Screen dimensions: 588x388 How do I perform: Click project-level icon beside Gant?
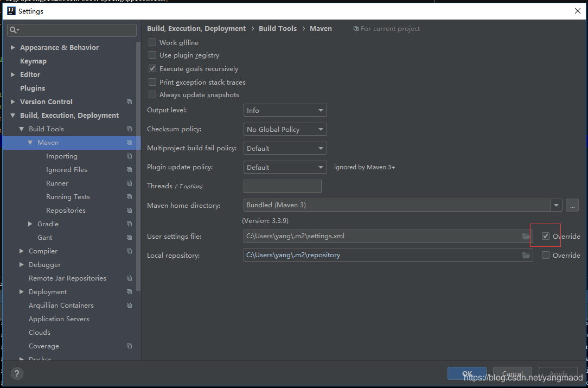(x=130, y=238)
